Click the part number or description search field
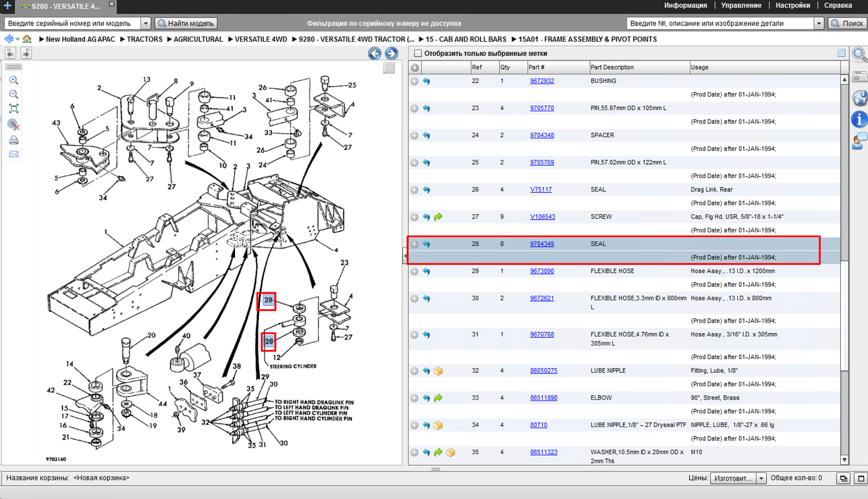868x499 pixels. click(720, 24)
